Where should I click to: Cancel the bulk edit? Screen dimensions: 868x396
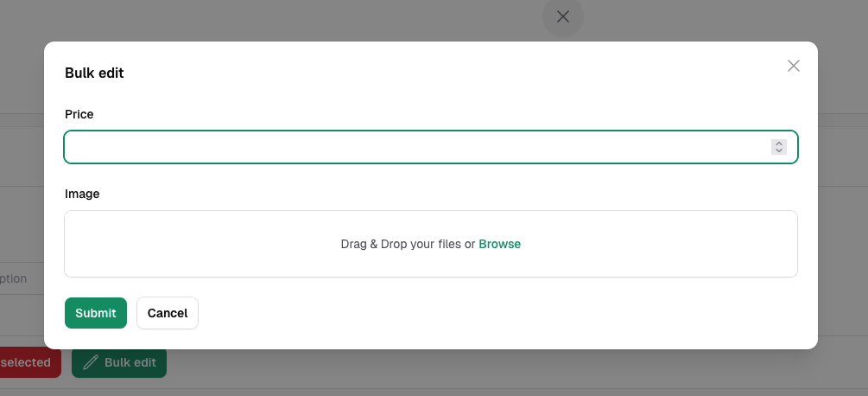[x=168, y=313]
